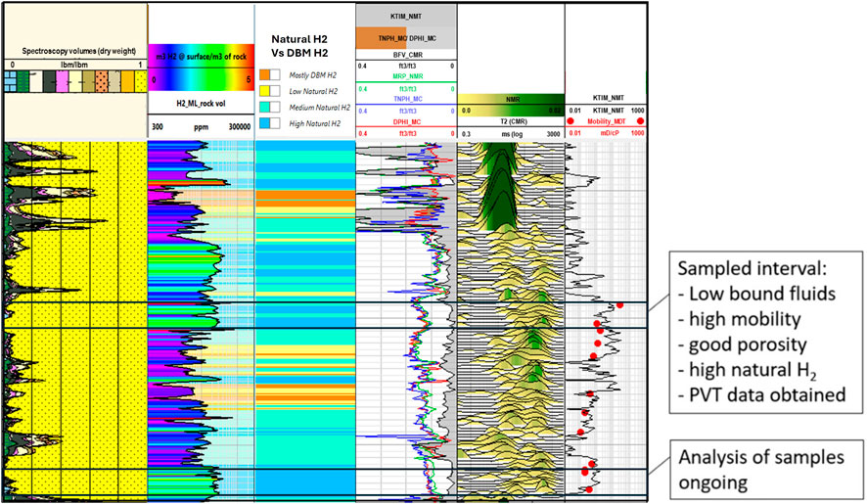The image size is (867, 504).
Task: Click the red 'Mobility_MDT' label
Action: [606, 121]
